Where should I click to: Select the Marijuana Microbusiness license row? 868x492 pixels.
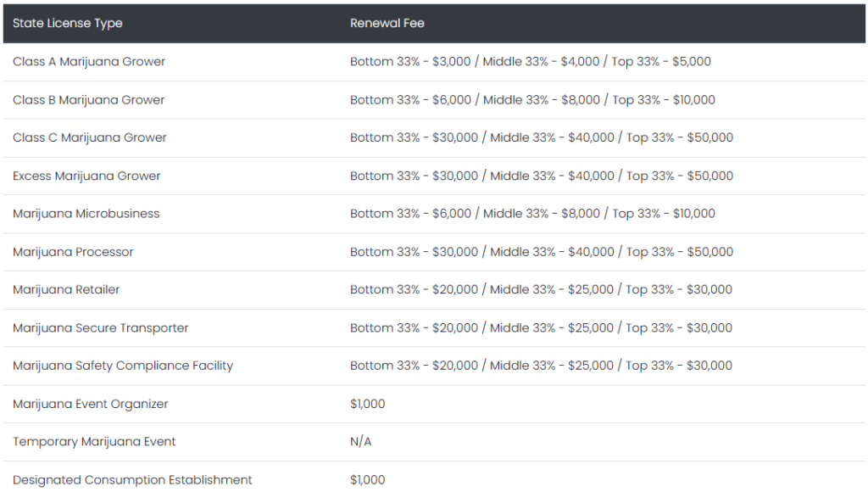(86, 214)
